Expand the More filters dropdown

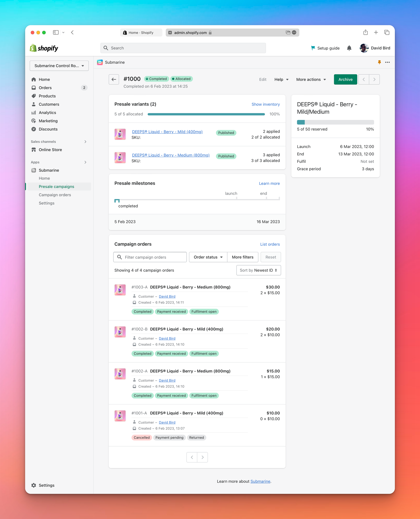click(x=243, y=257)
